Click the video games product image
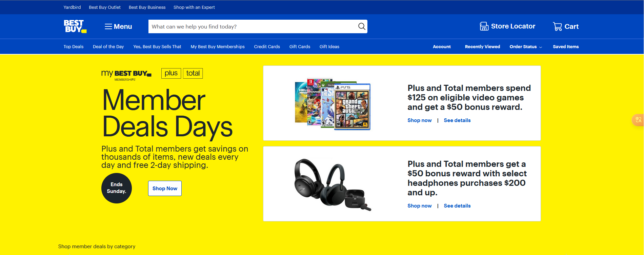The height and width of the screenshot is (255, 644). 333,103
